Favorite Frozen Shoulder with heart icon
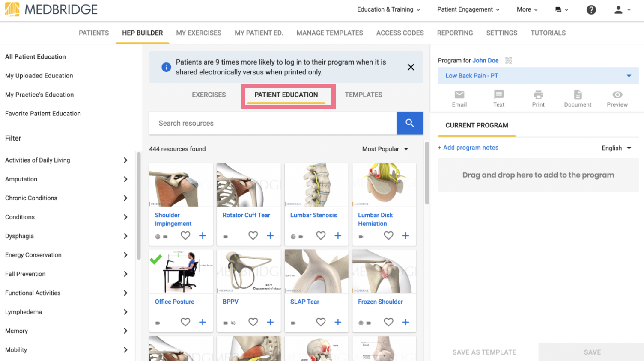 388,322
